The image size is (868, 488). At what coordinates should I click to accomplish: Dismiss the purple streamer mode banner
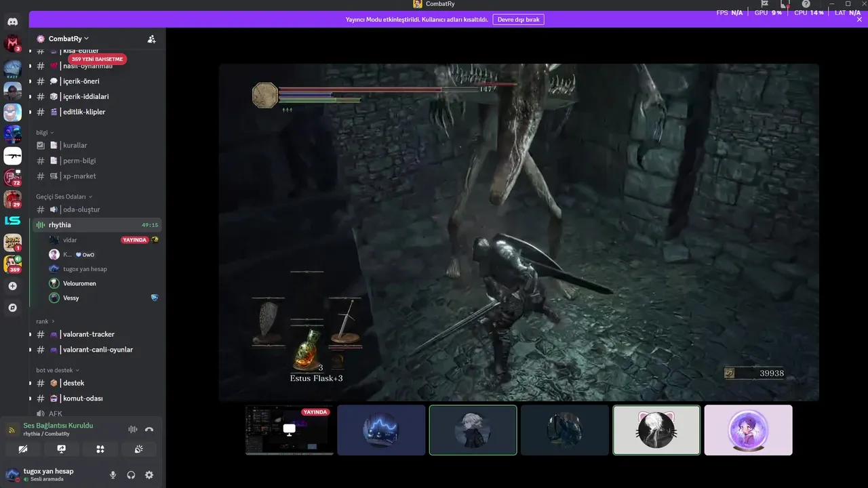(860, 19)
